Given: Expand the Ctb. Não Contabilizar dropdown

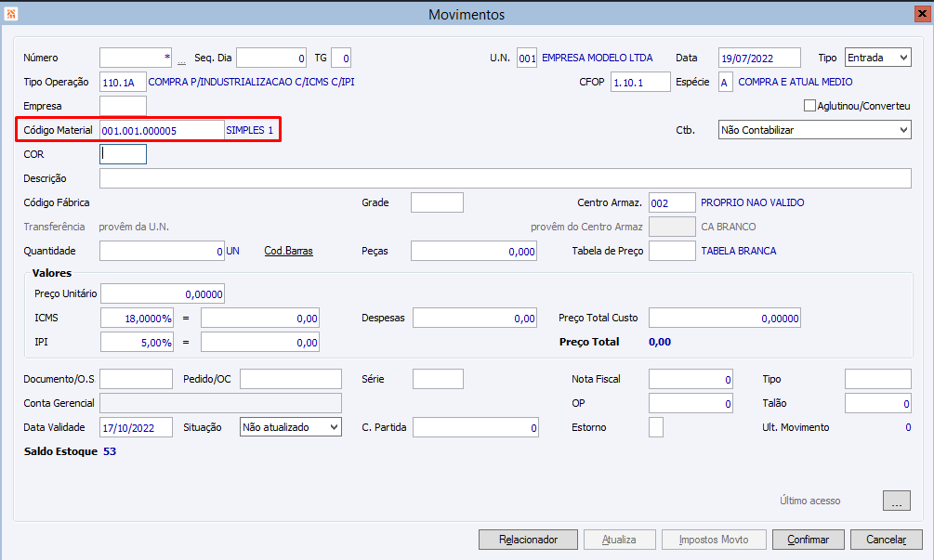Looking at the screenshot, I should tap(815, 130).
